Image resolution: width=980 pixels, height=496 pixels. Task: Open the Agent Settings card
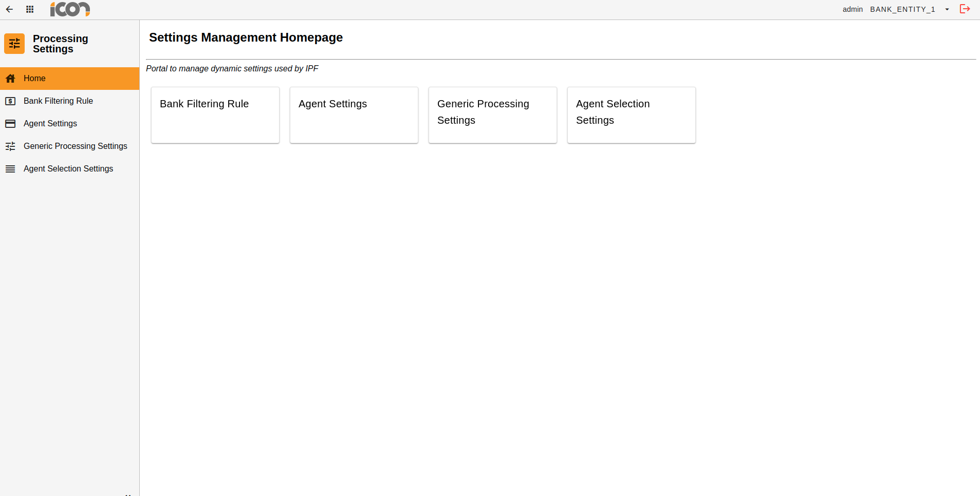pyautogui.click(x=354, y=115)
